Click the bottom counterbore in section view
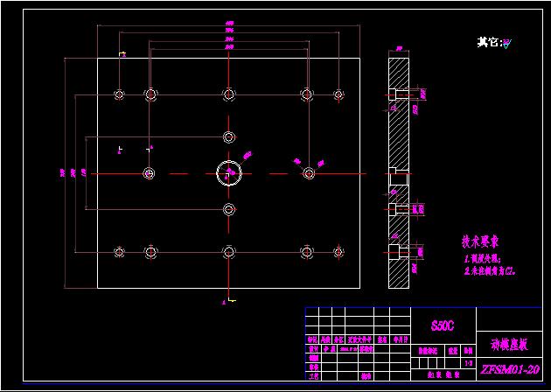This screenshot has height=392, width=551. 399,252
